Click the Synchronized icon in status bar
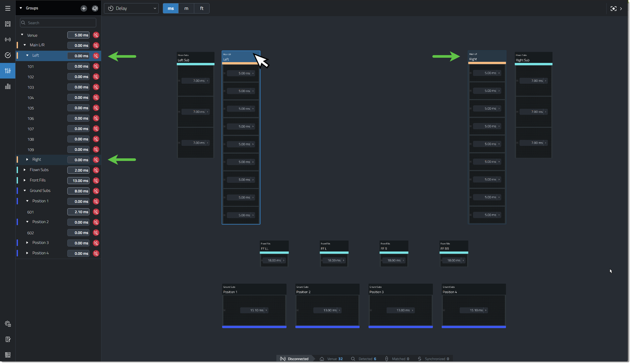Viewport: 631px width, 364px height. pos(420,359)
